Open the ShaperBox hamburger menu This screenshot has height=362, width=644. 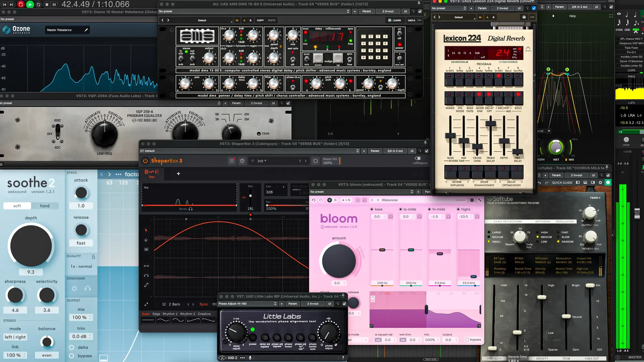[x=232, y=161]
